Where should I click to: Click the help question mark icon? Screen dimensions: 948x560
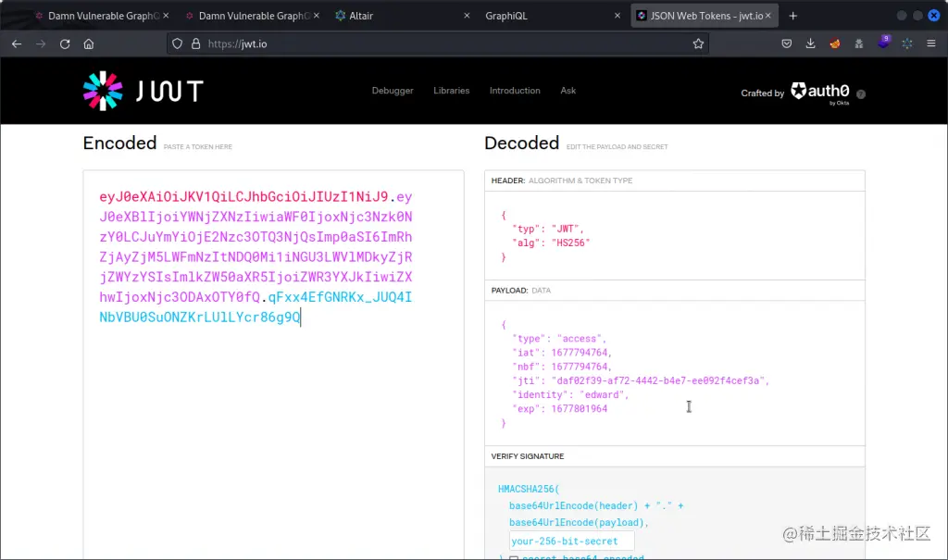point(861,93)
